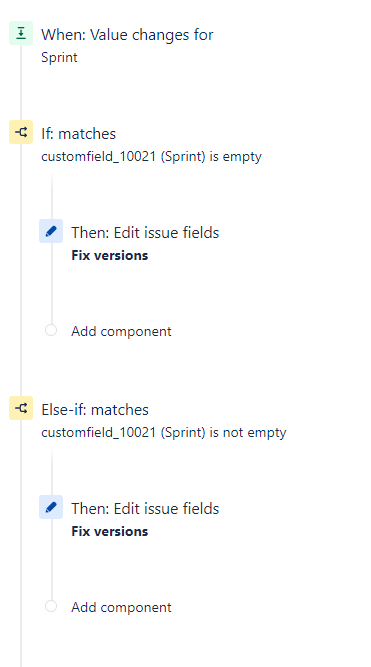Click the yellow branch icon beside Else-if: matches
The height and width of the screenshot is (667, 371).
[21, 408]
